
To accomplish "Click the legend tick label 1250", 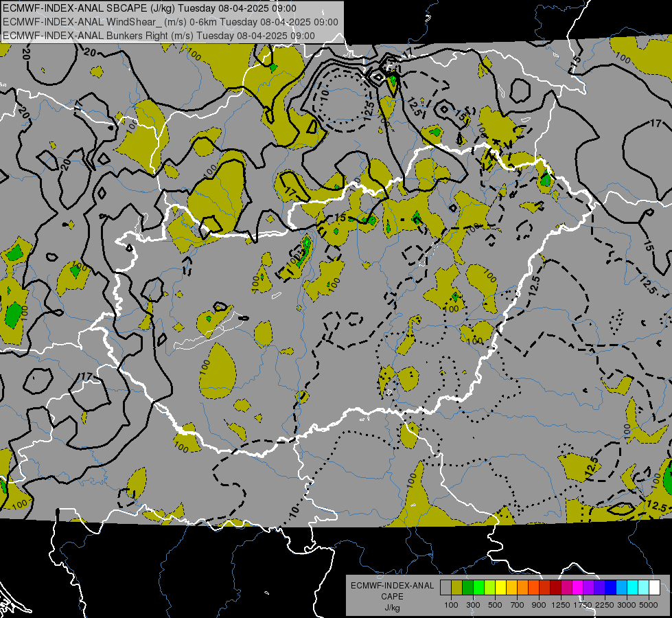I will (561, 605).
